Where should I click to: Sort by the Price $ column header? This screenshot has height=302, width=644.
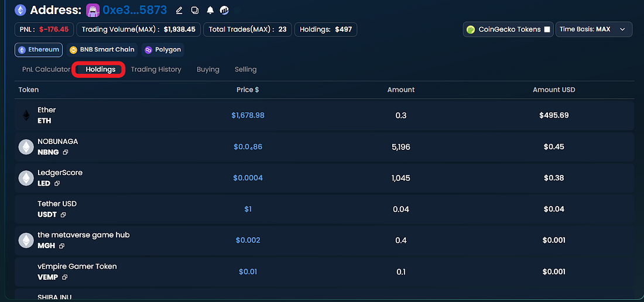[x=248, y=90]
